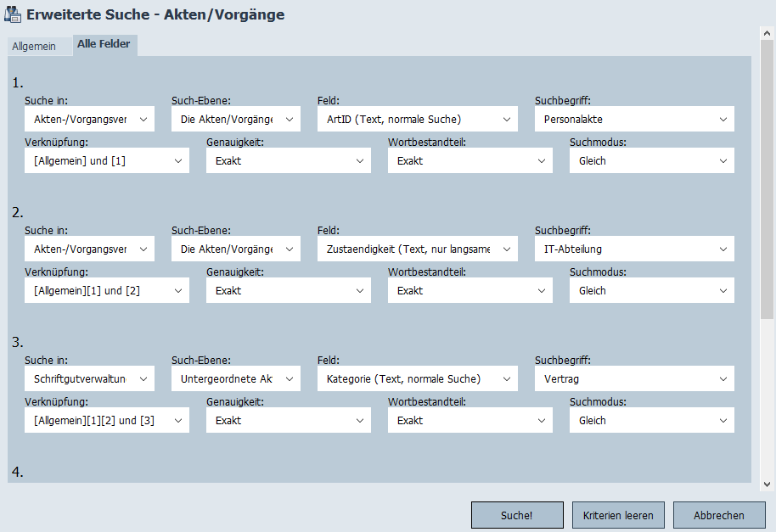Expand Suchbegriff dropdown with IT-Abteilung
This screenshot has width=776, height=532.
634,249
